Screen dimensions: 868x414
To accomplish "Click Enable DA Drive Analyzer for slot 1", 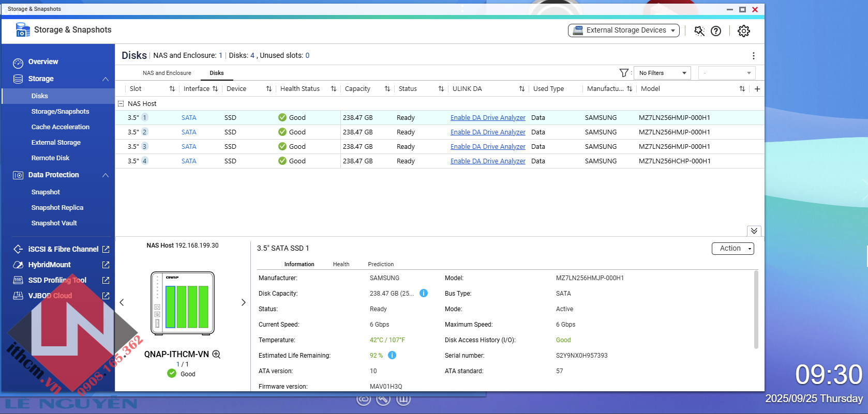I will pos(487,118).
